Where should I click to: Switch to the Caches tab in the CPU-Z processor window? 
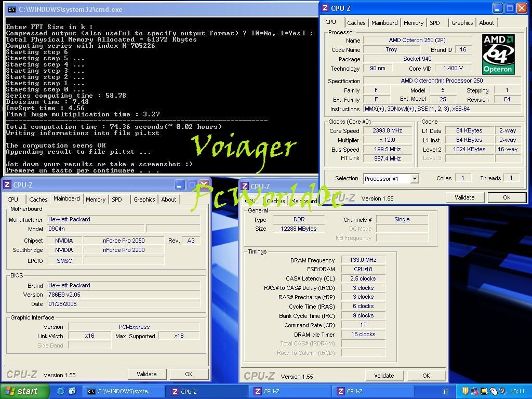(356, 23)
